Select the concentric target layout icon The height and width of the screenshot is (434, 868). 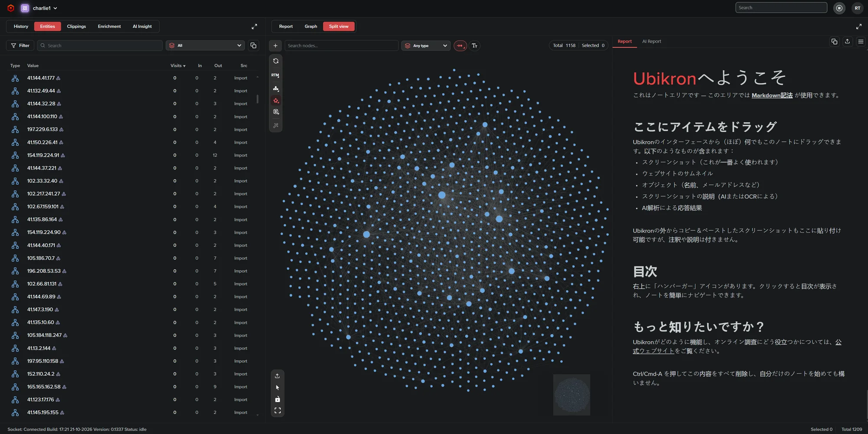[x=276, y=112]
